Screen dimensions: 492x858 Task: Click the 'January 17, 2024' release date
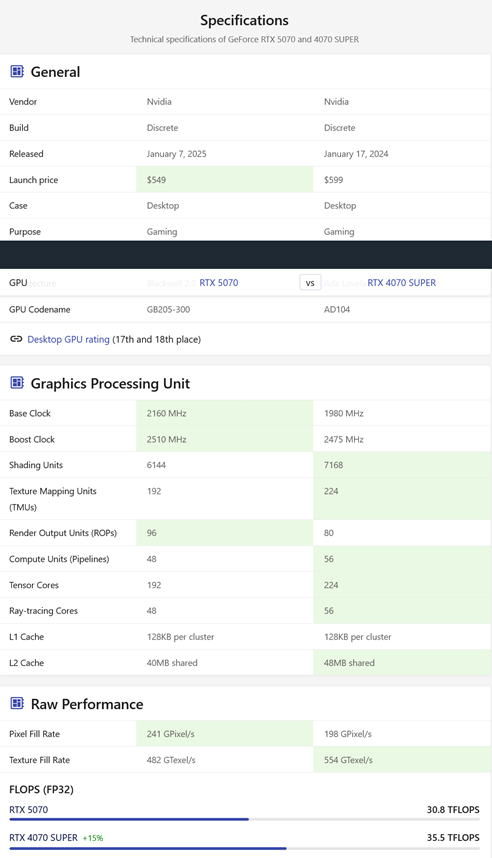tap(356, 154)
